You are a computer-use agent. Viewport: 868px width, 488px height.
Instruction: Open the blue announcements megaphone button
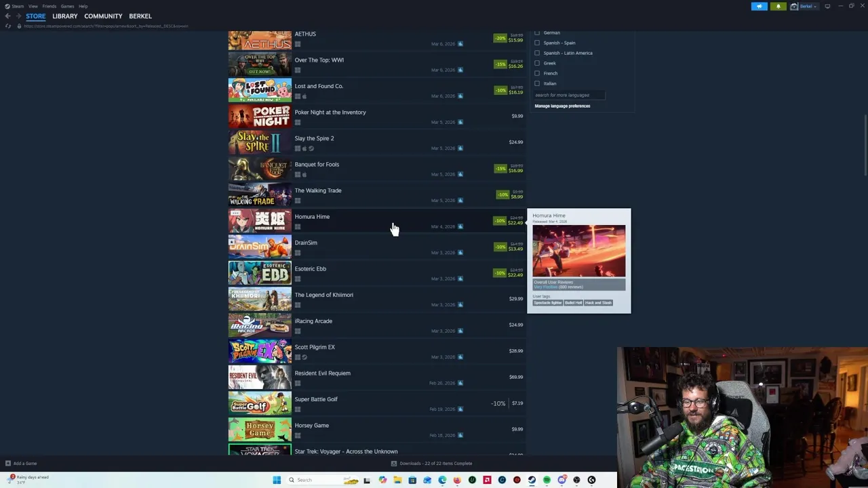click(x=759, y=6)
